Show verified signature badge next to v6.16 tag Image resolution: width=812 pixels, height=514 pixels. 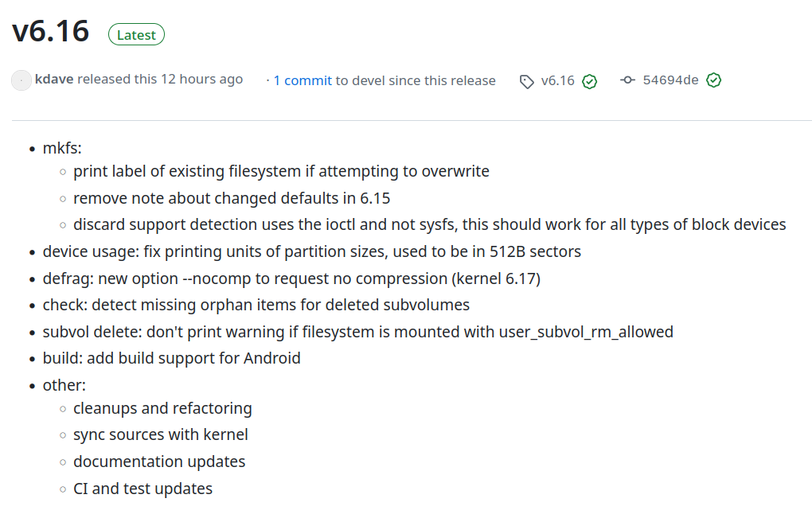[x=589, y=81]
